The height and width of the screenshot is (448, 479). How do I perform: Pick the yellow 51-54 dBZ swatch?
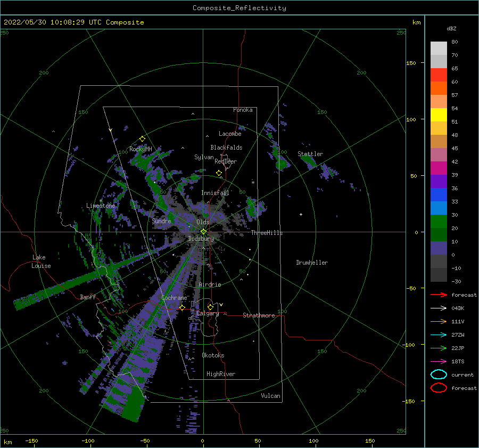[439, 115]
